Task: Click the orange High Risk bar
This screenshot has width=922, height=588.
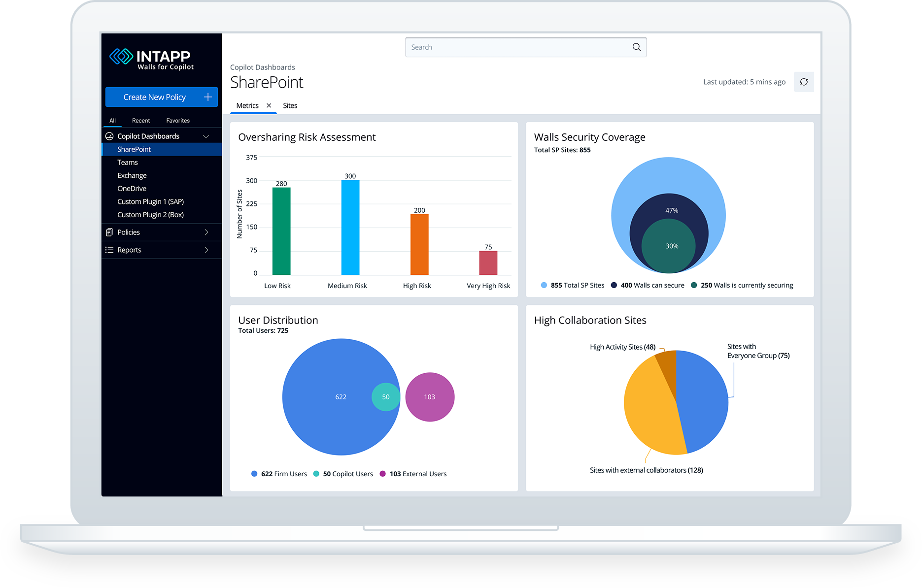Action: (419, 244)
